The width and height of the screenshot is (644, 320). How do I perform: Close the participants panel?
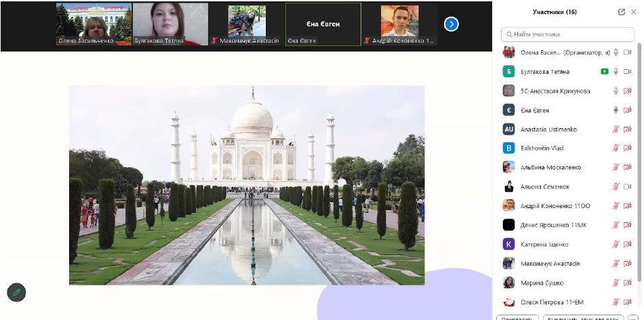tap(634, 12)
